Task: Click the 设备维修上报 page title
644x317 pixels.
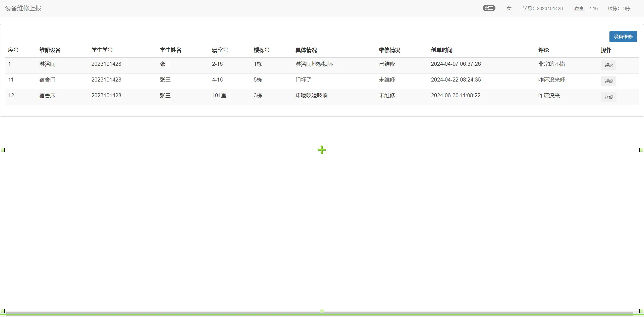Action: click(x=23, y=8)
